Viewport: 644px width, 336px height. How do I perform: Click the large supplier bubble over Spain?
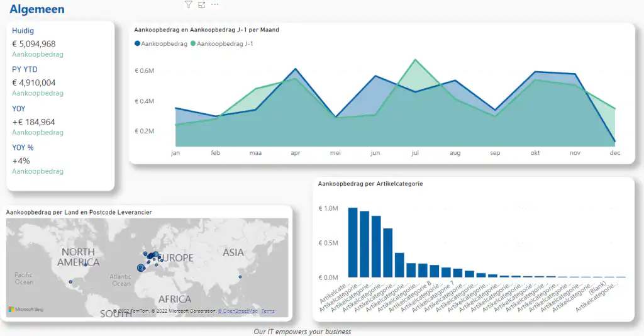coord(142,268)
